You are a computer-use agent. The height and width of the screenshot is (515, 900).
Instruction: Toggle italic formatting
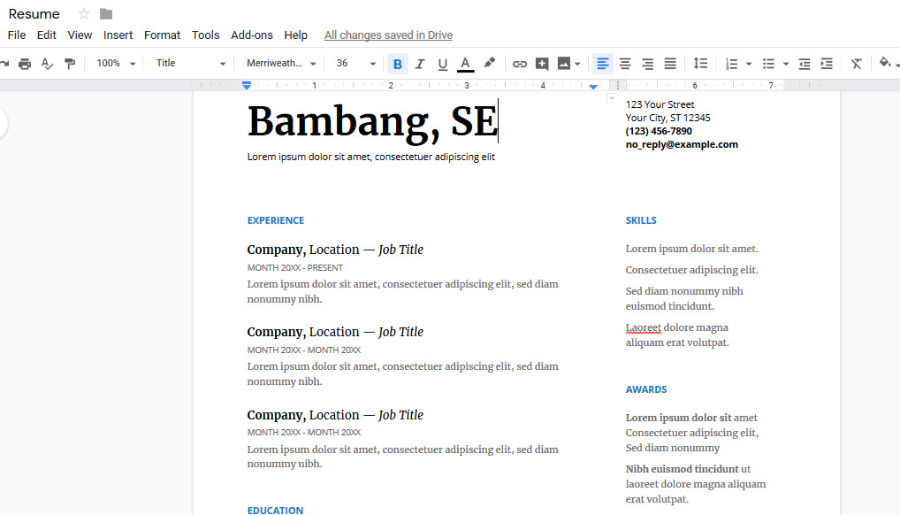(420, 64)
